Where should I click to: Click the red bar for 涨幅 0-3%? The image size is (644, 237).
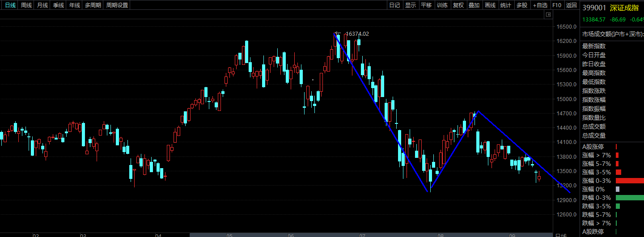(x=630, y=181)
